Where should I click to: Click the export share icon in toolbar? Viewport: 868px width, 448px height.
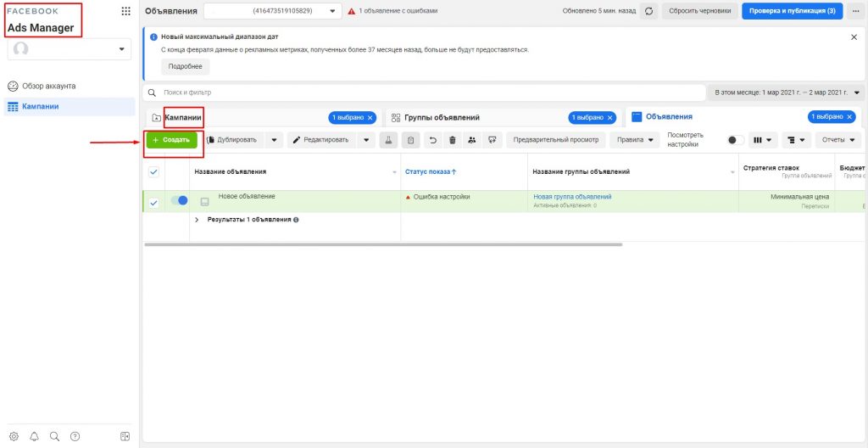(x=492, y=140)
